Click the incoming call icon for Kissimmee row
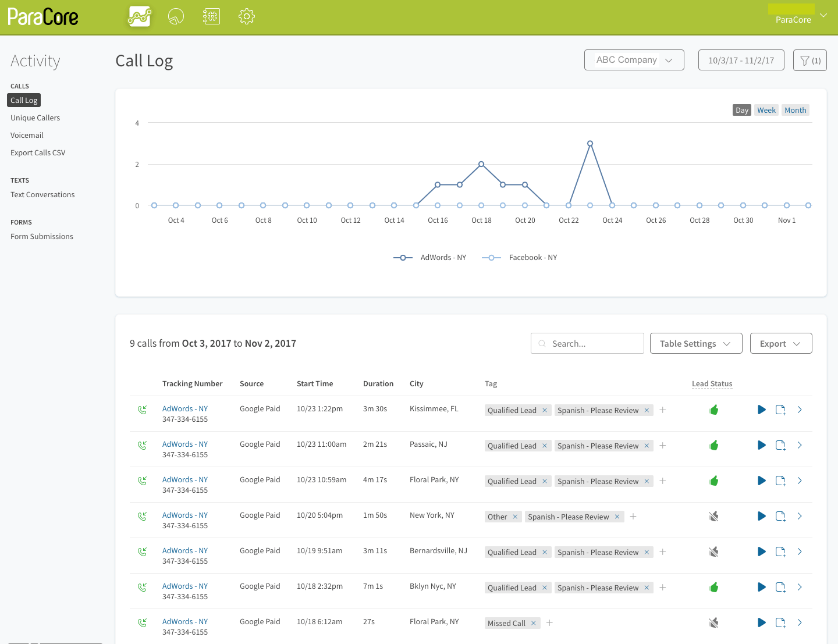Image resolution: width=838 pixels, height=644 pixels. (142, 410)
